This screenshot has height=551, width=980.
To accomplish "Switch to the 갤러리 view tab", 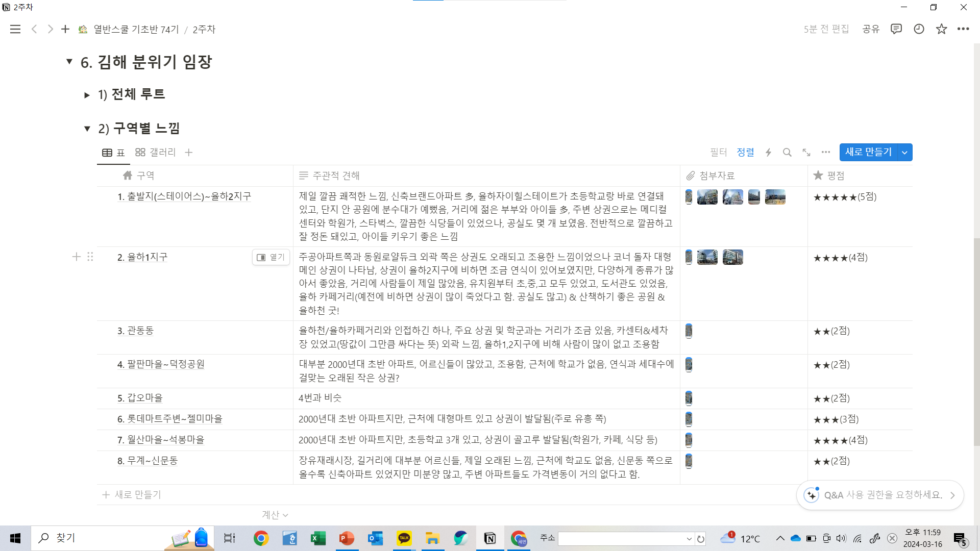I will (156, 153).
